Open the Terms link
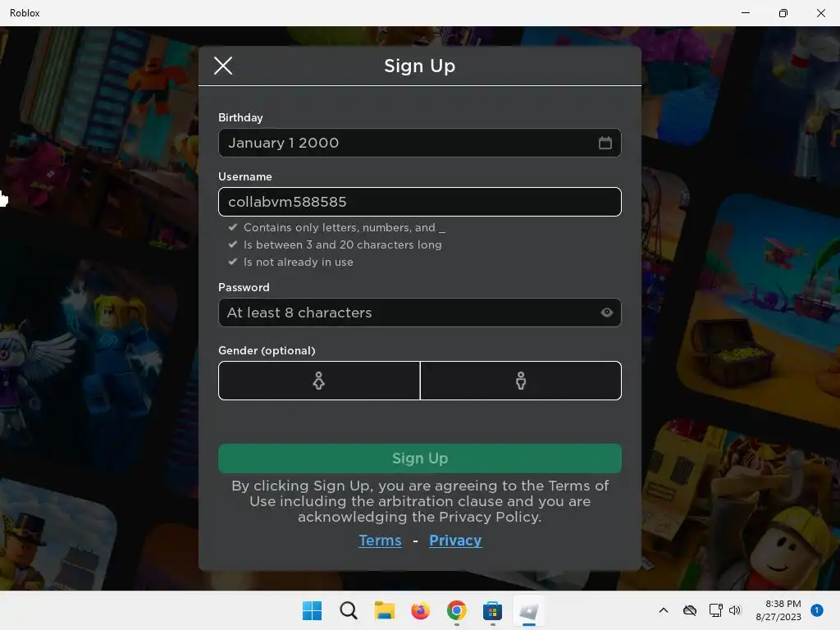Screen dimensions: 840x630 (x=380, y=541)
